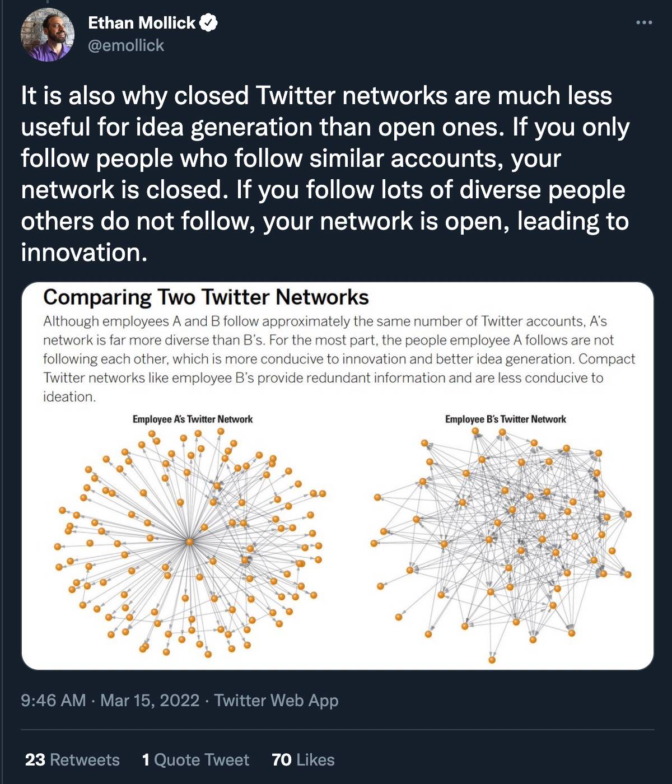Screen dimensions: 672x784
Task: Click the image caption paragraph about employees A and B
Action: tap(339, 359)
